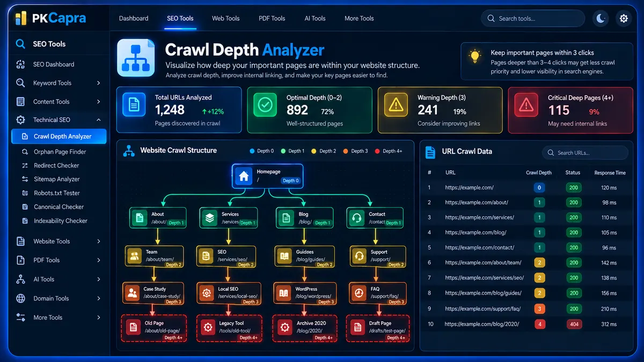Click the Local SEO node gear icon

[206, 293]
